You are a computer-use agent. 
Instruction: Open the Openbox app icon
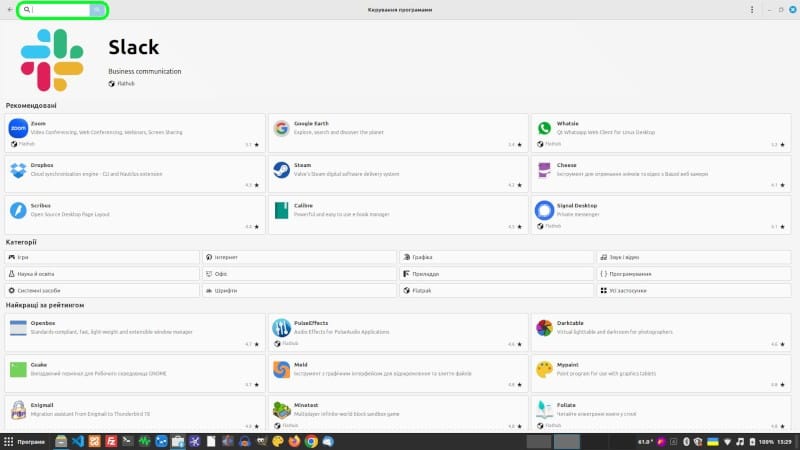[18, 328]
